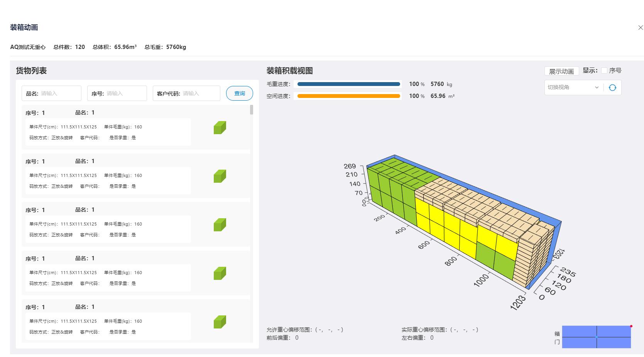Click fifth cargo item's green cube icon
The image size is (644, 357).
click(220, 322)
